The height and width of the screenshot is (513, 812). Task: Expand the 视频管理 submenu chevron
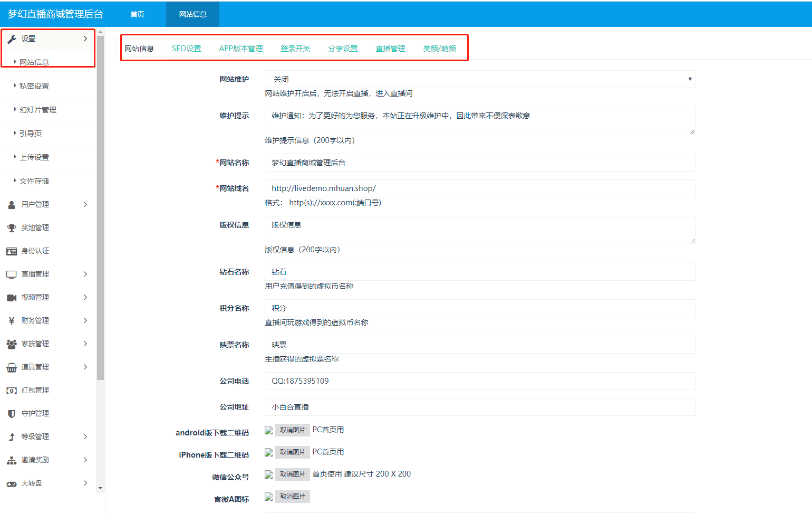click(x=85, y=298)
